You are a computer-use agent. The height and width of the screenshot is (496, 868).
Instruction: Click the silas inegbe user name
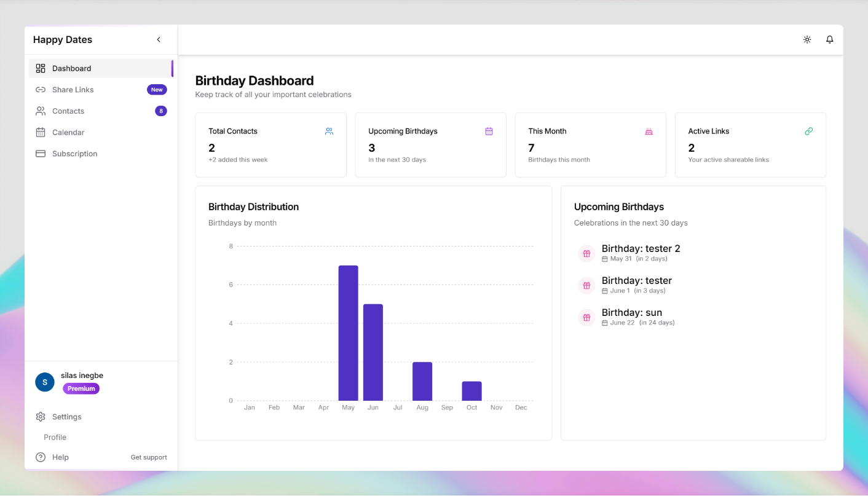click(x=82, y=376)
